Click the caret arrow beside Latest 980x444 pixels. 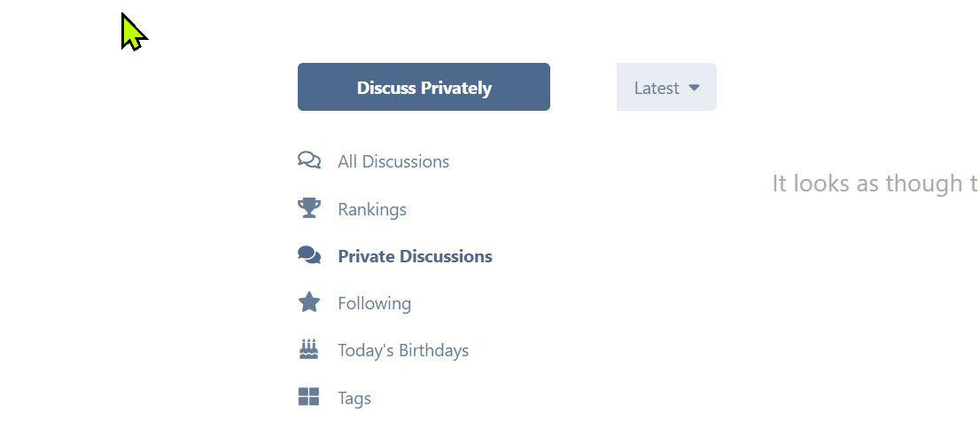(694, 88)
